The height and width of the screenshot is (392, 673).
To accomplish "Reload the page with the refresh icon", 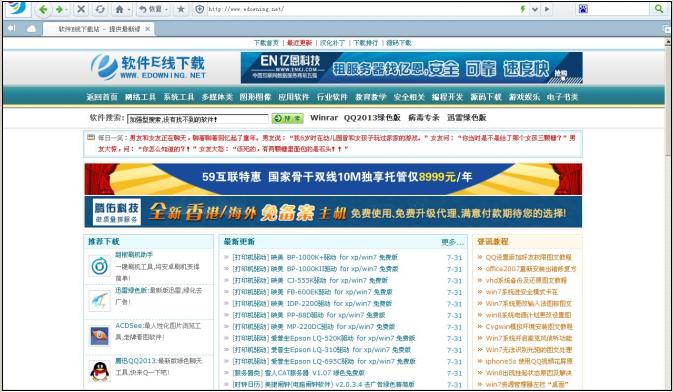I will [100, 9].
